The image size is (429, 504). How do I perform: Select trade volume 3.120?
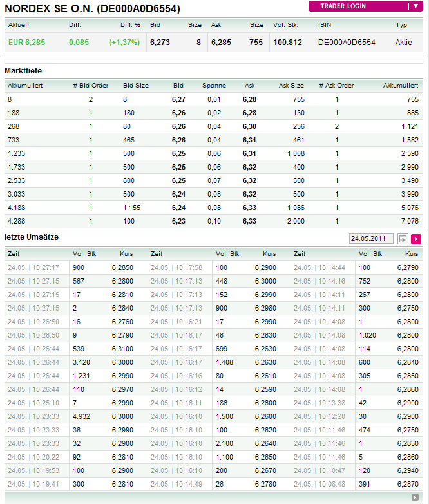tap(81, 362)
